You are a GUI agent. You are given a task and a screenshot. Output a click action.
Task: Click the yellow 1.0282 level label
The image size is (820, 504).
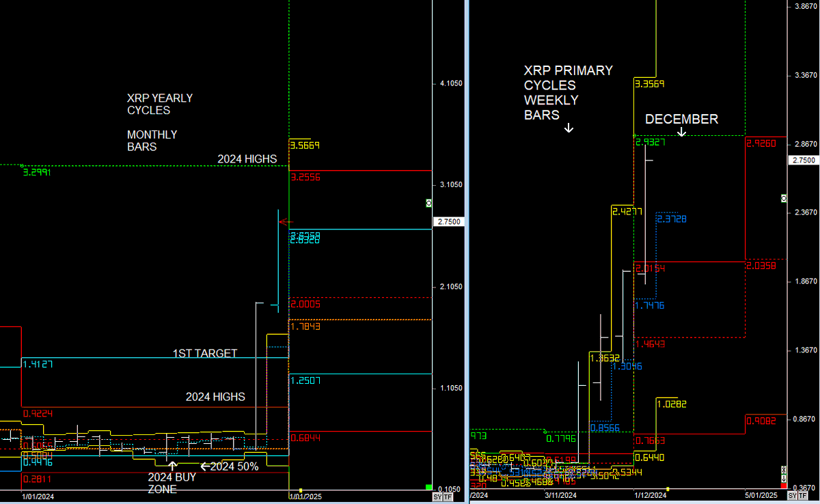(672, 404)
